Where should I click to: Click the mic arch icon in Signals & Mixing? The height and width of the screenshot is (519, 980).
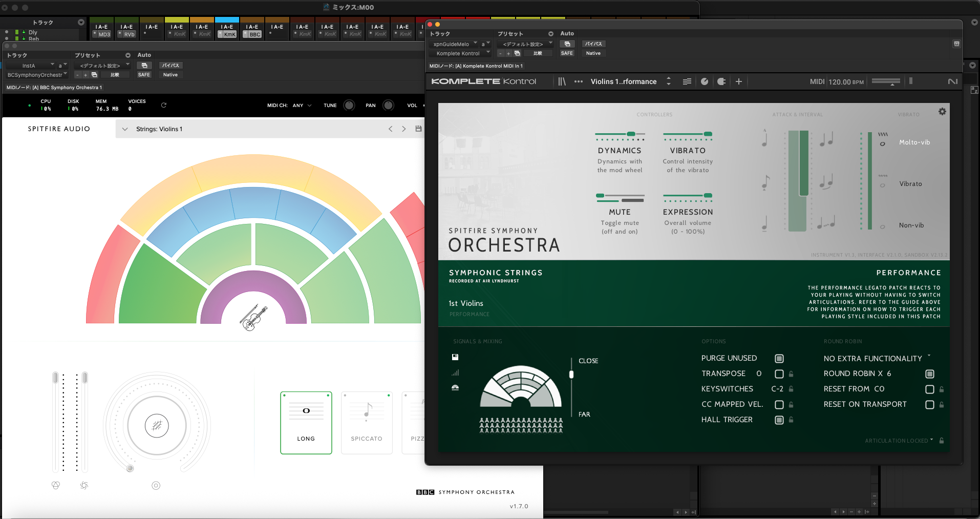pos(455,388)
